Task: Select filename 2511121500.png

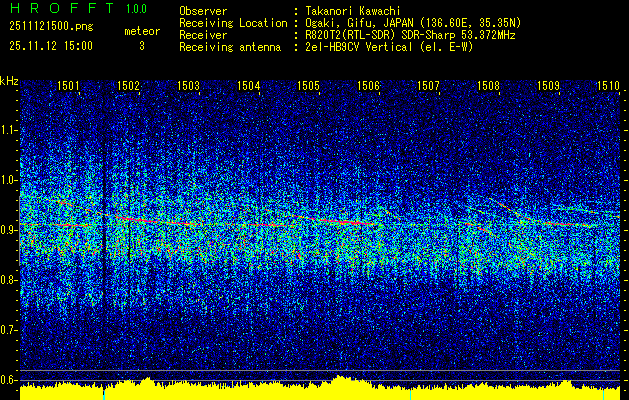Action: (x=51, y=27)
